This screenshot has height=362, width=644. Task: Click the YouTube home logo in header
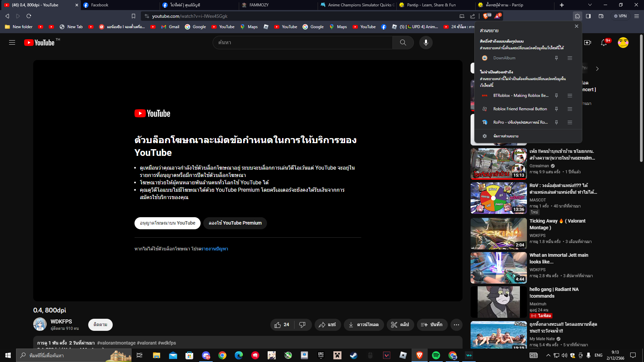pos(39,43)
